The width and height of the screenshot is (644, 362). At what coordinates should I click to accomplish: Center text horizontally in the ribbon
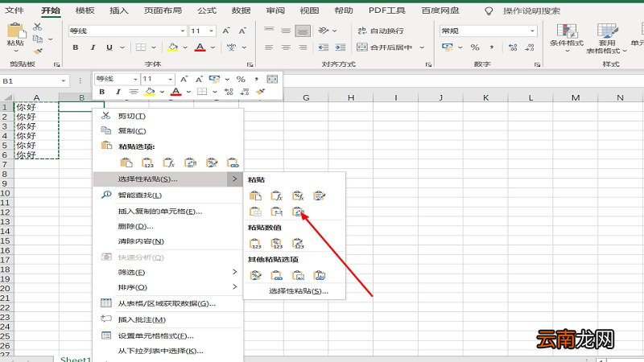click(286, 47)
